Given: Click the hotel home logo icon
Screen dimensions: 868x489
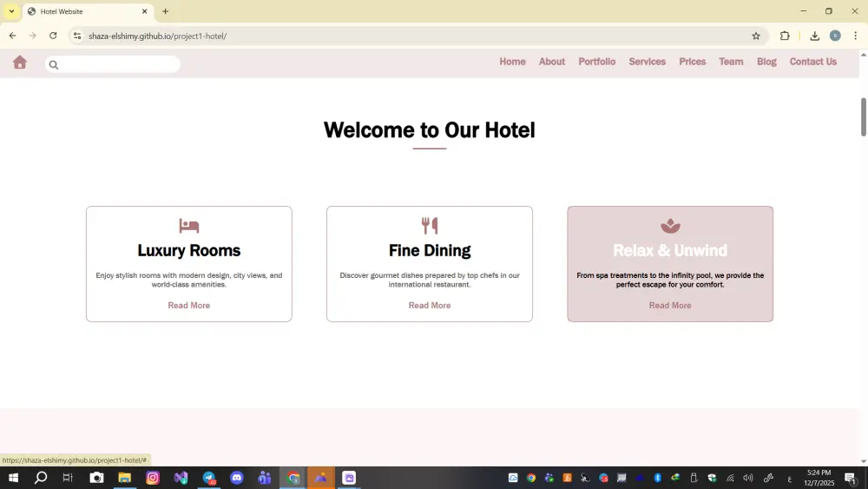Looking at the screenshot, I should tap(20, 62).
